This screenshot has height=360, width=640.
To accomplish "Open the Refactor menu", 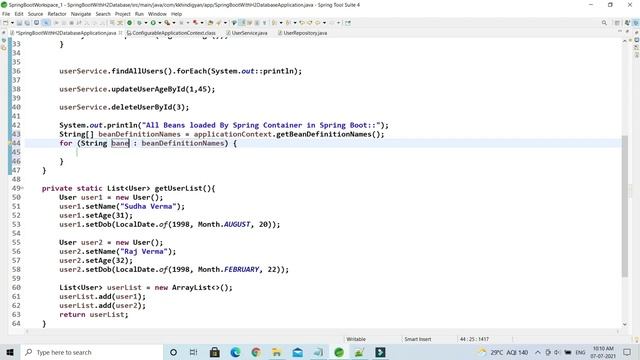I will coord(57,14).
